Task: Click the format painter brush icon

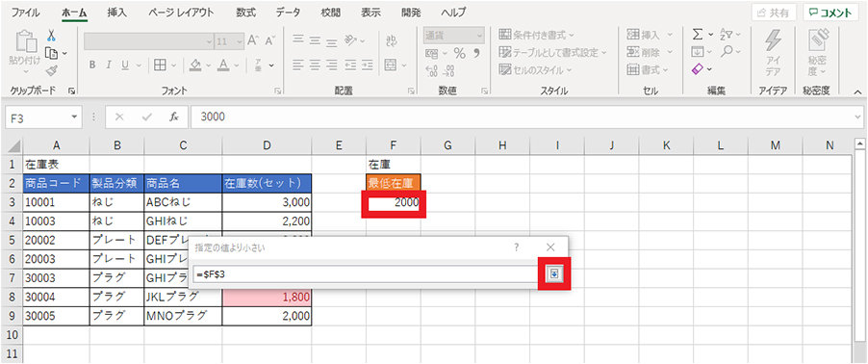Action: [51, 69]
